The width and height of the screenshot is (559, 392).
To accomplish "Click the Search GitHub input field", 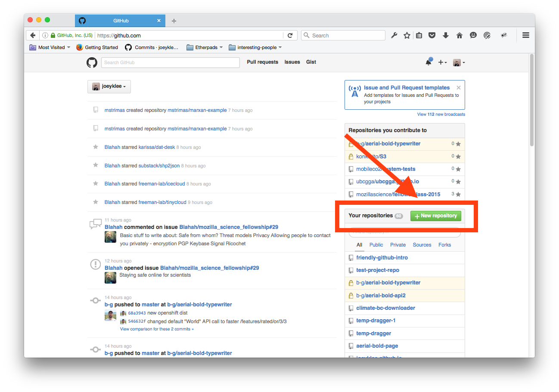I will tap(171, 62).
